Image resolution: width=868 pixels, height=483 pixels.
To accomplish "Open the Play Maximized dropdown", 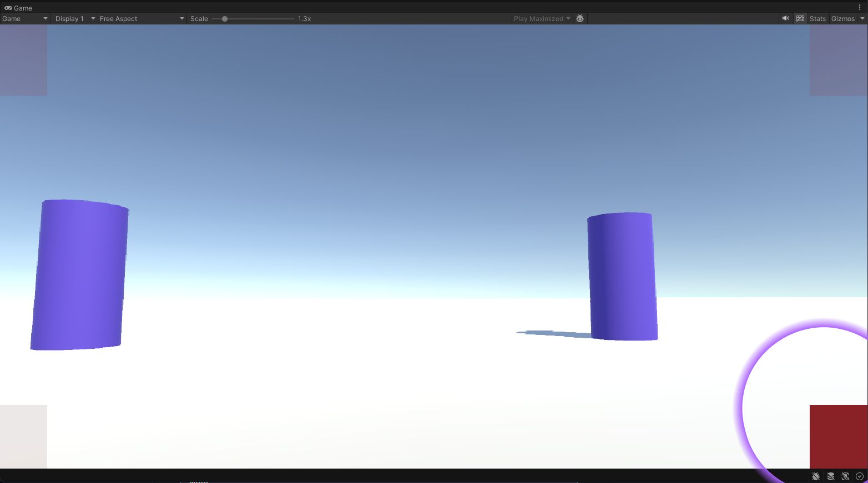I will point(542,19).
